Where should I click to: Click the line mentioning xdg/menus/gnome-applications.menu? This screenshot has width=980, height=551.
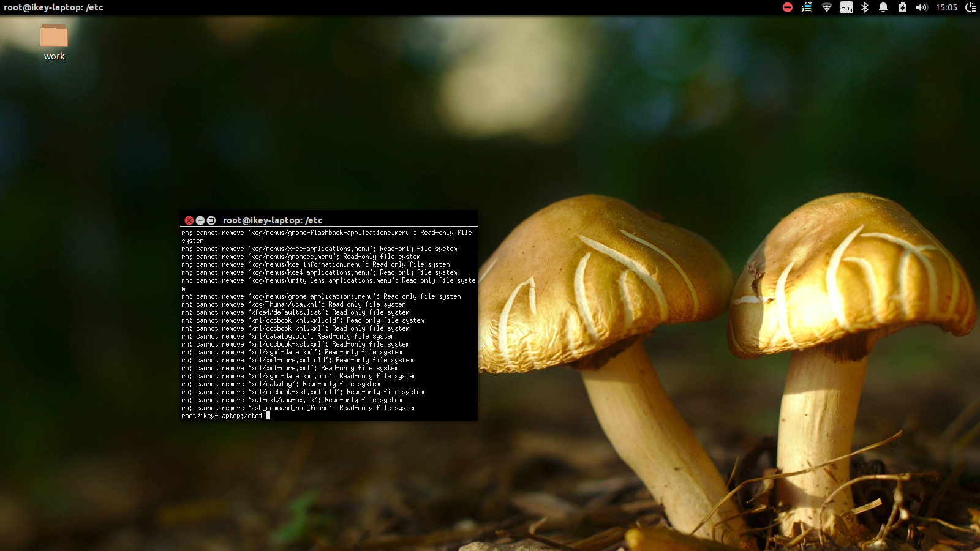click(x=321, y=296)
